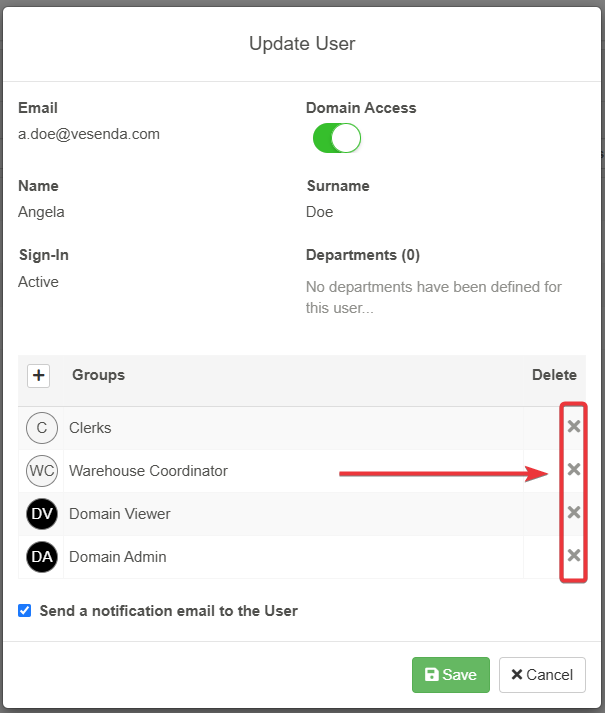Uncheck Send a notification email checkbox
The width and height of the screenshot is (605, 713).
point(25,610)
